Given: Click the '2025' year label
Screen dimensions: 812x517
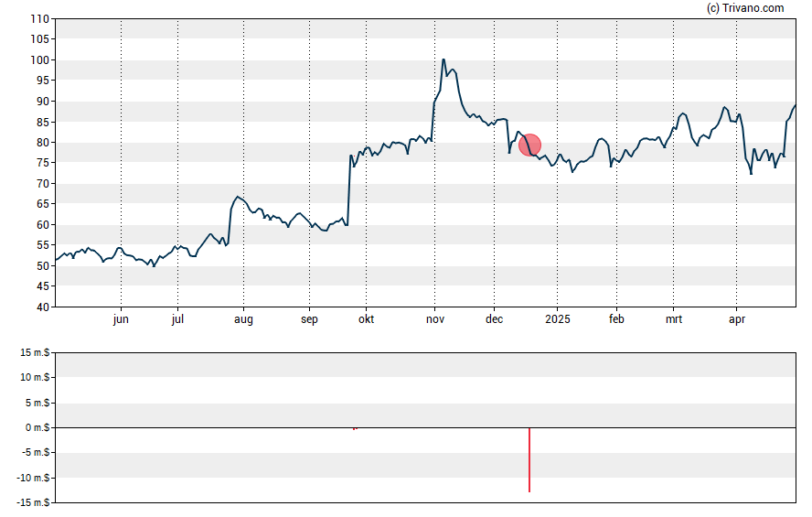Looking at the screenshot, I should (x=558, y=319).
